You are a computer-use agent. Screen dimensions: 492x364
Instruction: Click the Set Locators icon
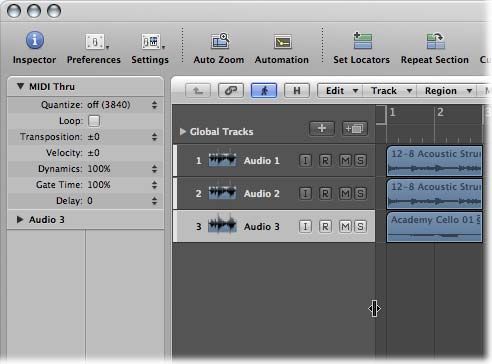click(362, 40)
